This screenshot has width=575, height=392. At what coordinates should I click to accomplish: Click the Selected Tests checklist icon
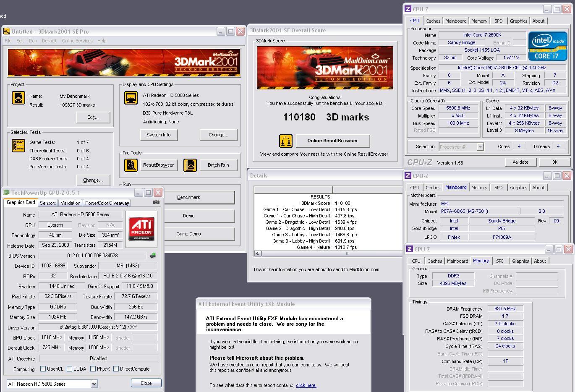(x=18, y=145)
